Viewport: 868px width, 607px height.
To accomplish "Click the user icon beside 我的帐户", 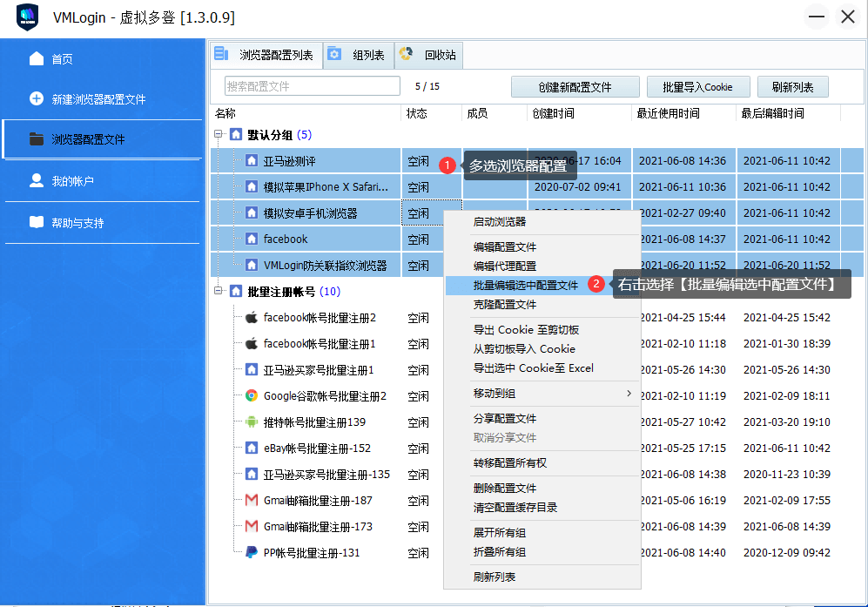I will (37, 180).
